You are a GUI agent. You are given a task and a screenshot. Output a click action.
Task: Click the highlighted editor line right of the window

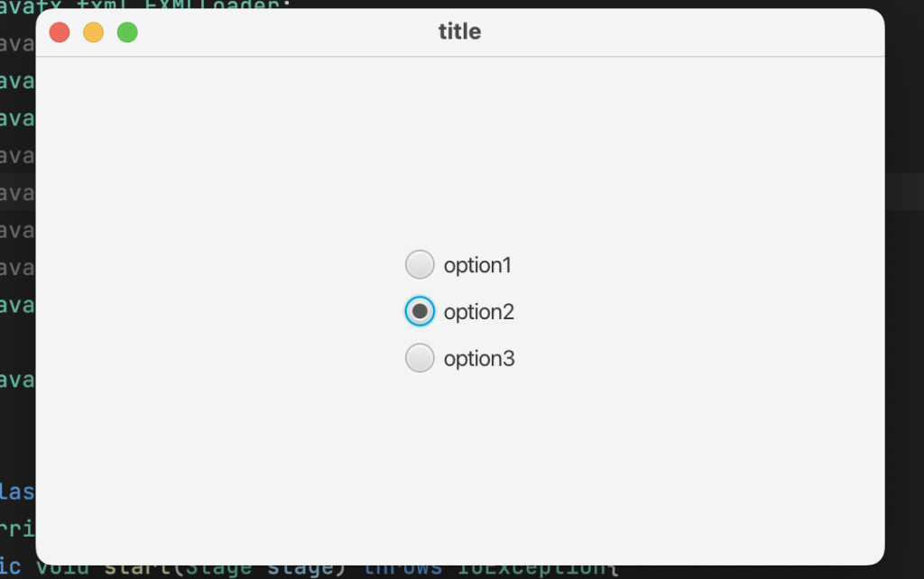click(904, 192)
